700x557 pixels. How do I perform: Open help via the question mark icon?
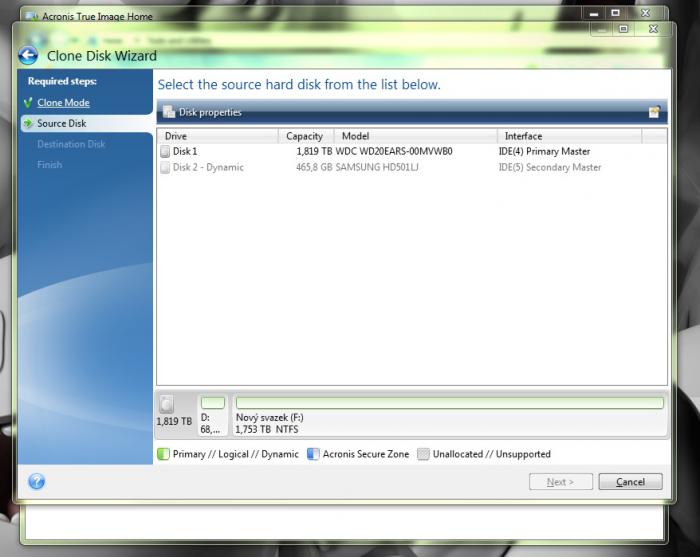point(37,482)
